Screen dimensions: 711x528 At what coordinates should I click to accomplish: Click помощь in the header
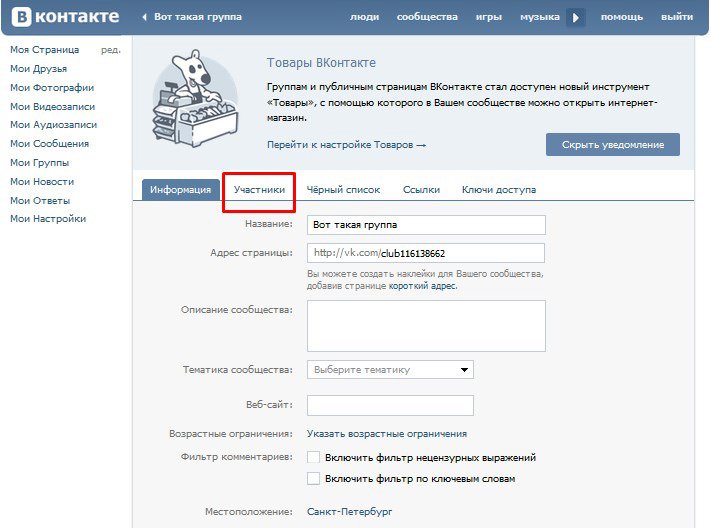(622, 17)
